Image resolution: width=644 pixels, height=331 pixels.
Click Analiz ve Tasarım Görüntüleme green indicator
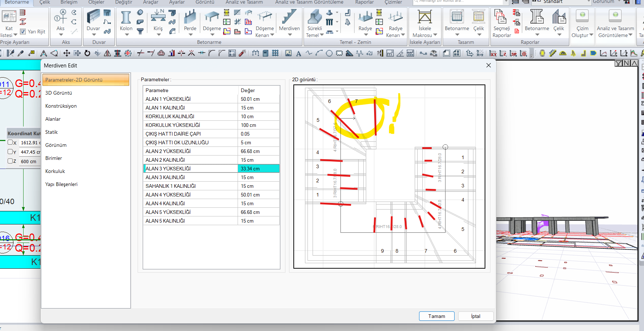coord(615,15)
